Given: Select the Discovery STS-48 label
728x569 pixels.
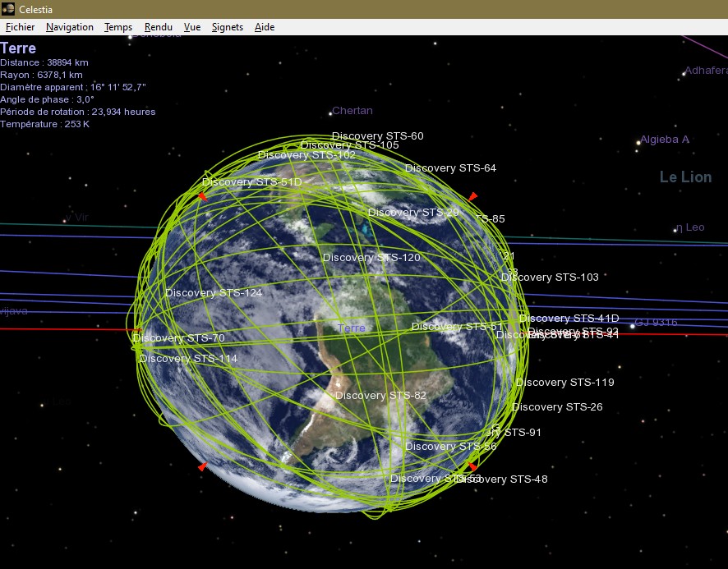Looking at the screenshot, I should [x=503, y=479].
